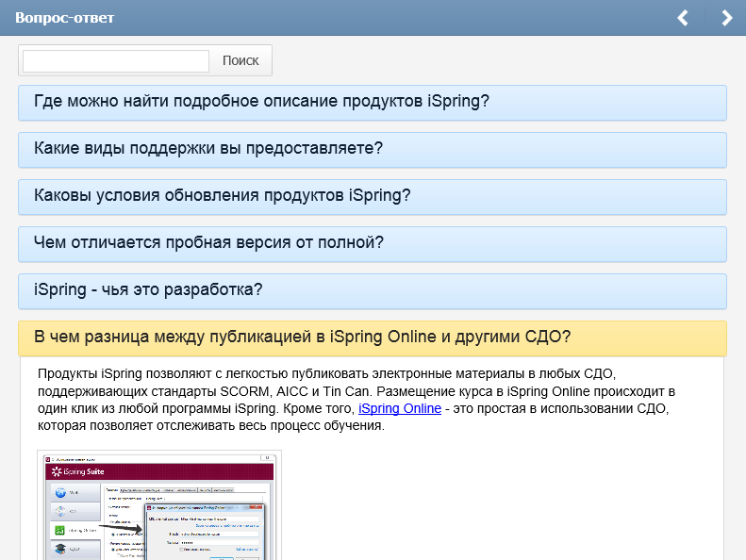
Task: Expand iSpring - чья это разработка question
Action: [373, 291]
